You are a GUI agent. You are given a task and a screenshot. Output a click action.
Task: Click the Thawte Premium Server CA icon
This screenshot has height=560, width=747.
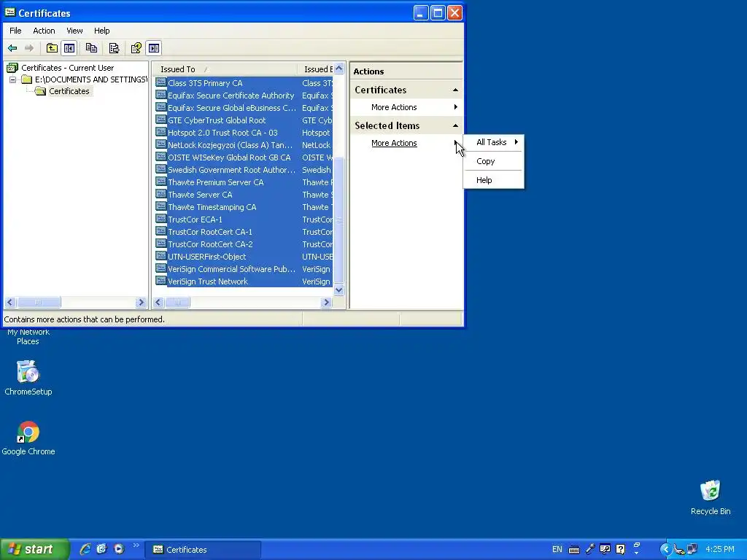click(161, 182)
